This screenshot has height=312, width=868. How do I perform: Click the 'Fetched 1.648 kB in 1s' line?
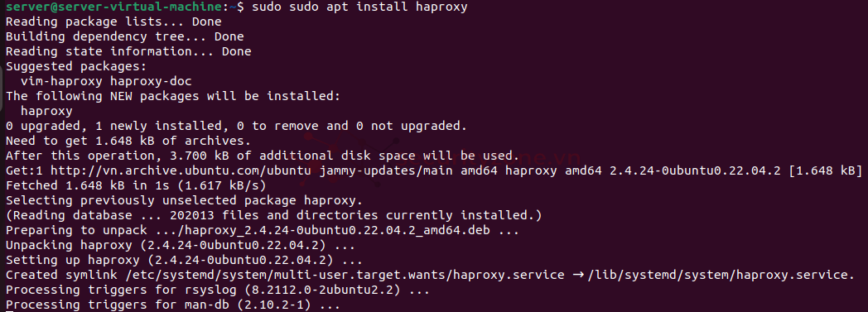pyautogui.click(x=136, y=186)
